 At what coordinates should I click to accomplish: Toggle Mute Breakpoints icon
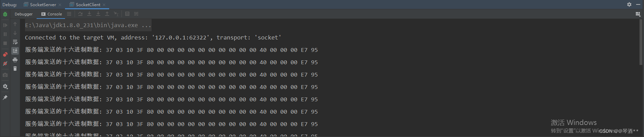click(x=5, y=64)
